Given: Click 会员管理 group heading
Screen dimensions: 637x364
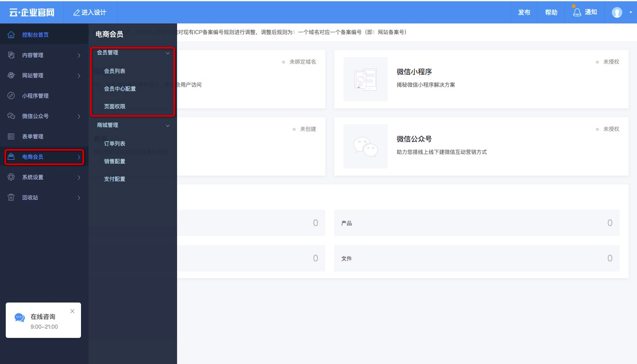Looking at the screenshot, I should [108, 52].
